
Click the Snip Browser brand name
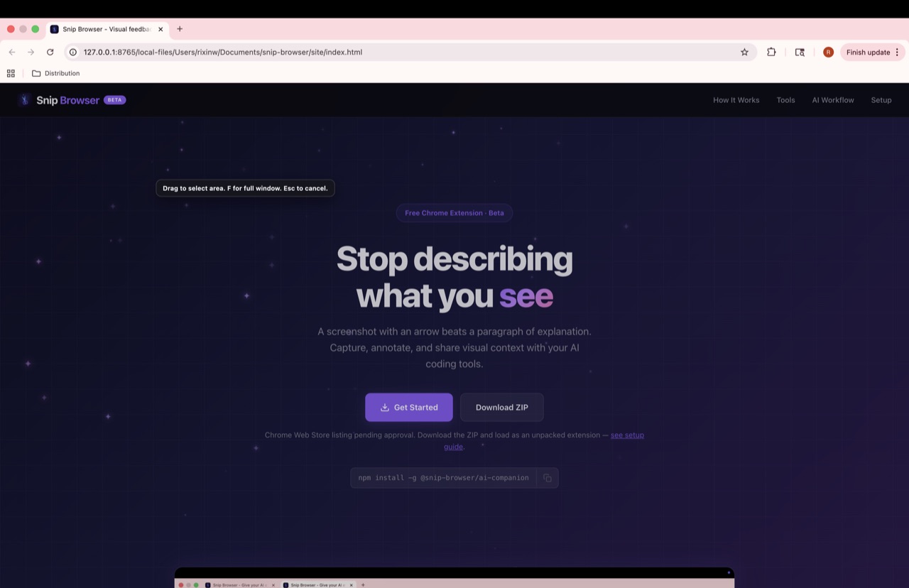(68, 100)
